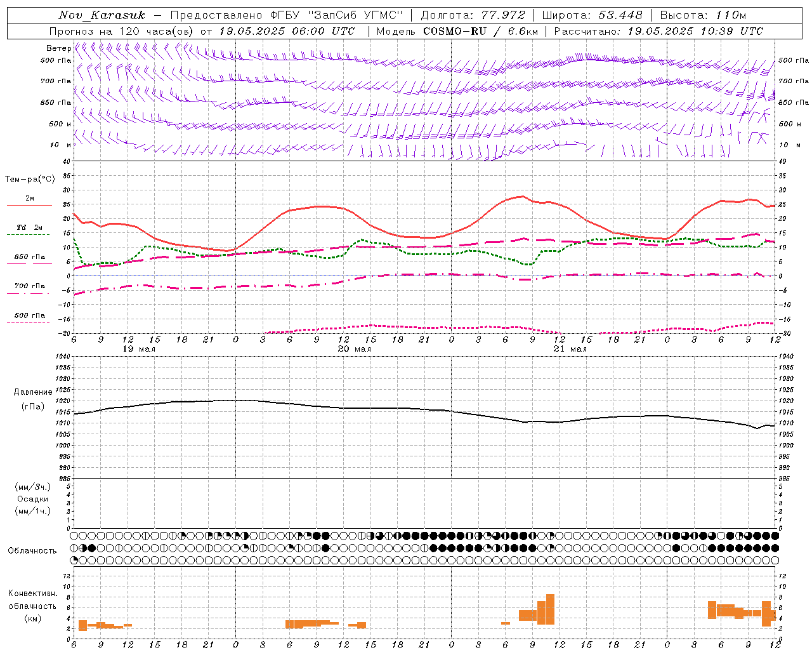Click the 'Высота: 110м' elevation text
The image size is (812, 650).
(703, 15)
